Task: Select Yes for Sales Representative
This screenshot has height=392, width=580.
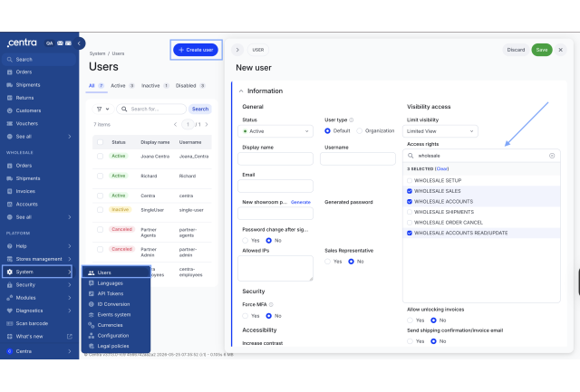Action: pos(328,262)
